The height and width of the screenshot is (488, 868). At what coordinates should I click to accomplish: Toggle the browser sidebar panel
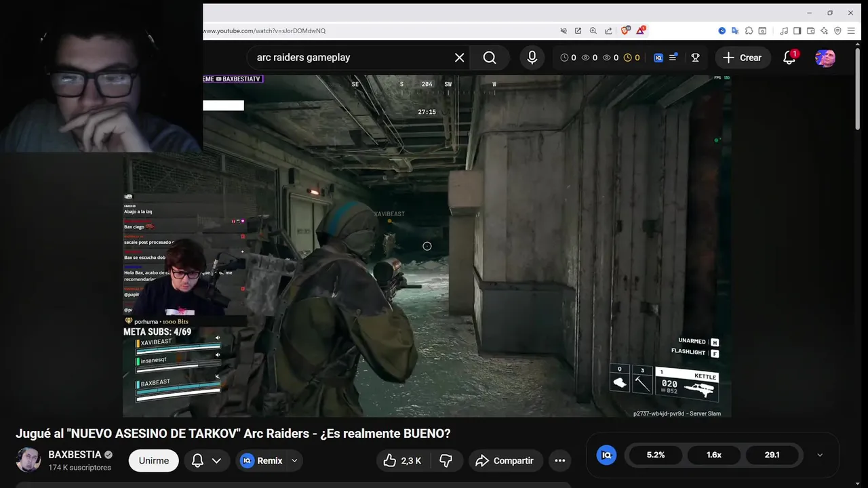tap(797, 30)
